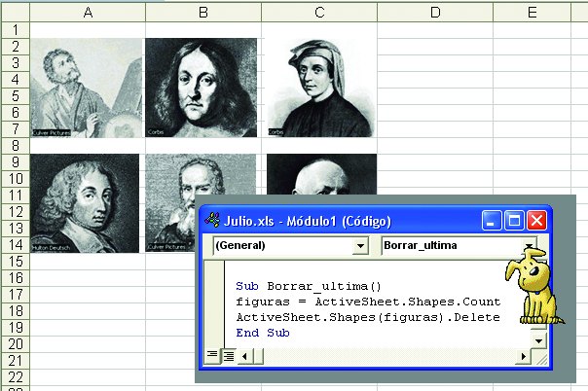This screenshot has height=391, width=588.
Task: Click the code window margin indicator bar
Action: [214, 304]
